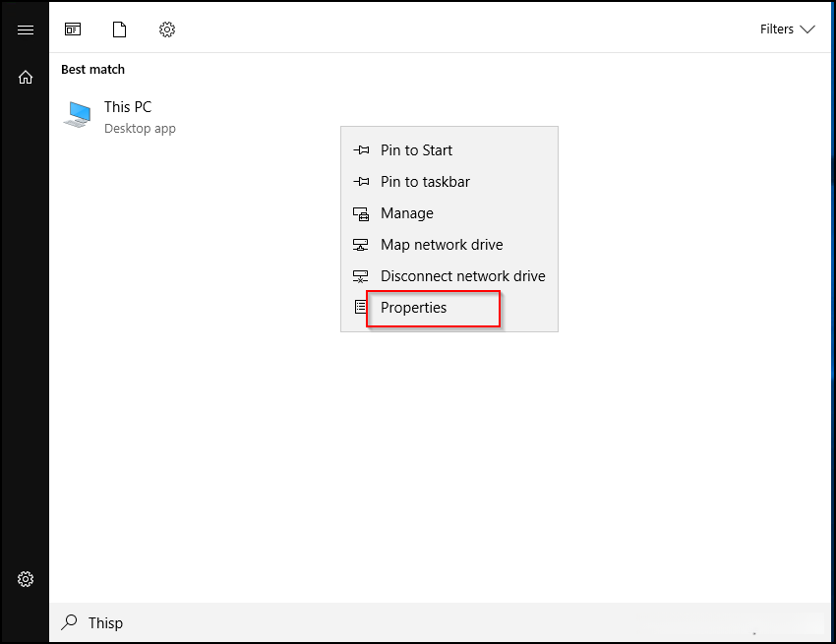The image size is (836, 644).
Task: Filter results by Settings gear at top
Action: coord(167,29)
